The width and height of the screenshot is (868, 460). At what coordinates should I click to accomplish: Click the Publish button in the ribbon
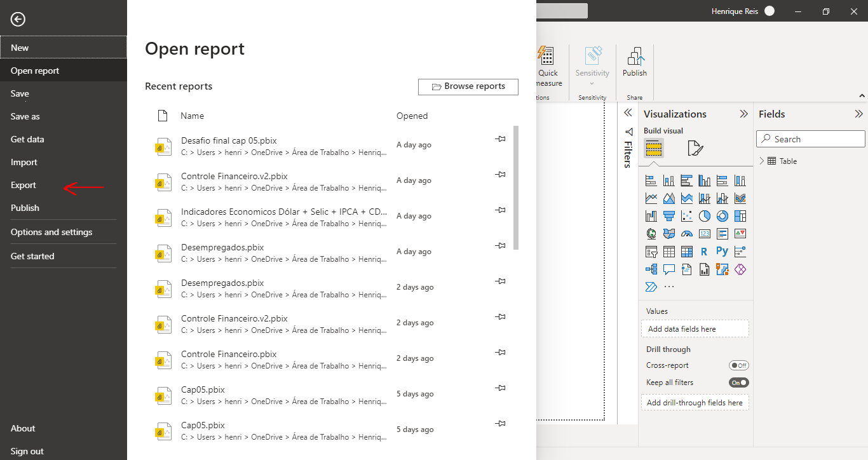pos(635,63)
